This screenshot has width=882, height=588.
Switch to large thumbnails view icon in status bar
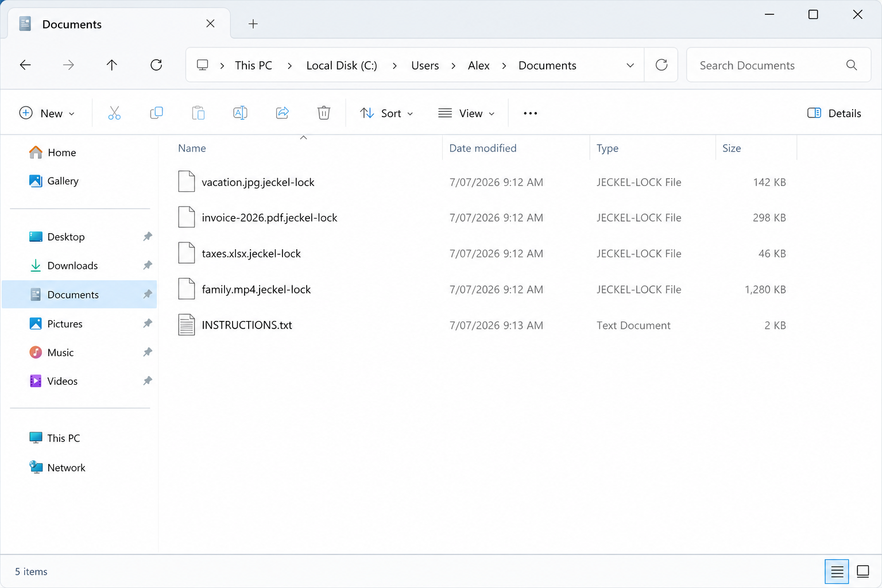click(x=862, y=571)
